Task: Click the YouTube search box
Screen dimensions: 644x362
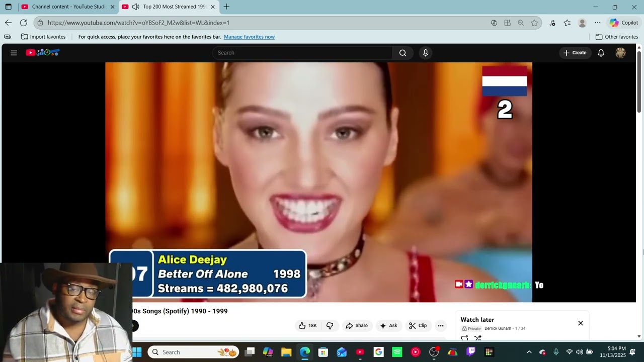Action: 302,53
